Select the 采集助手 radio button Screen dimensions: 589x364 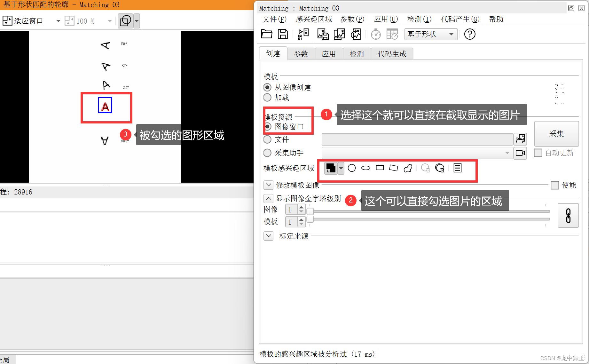(267, 153)
